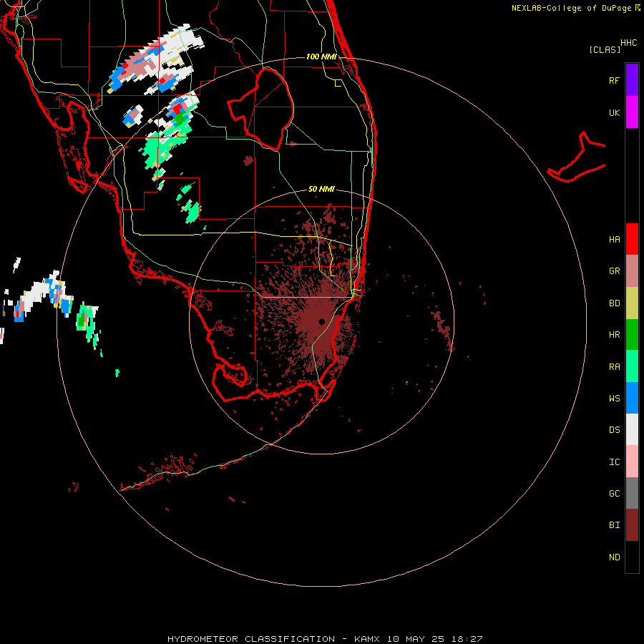Viewport: 644px width, 644px height.
Task: Click the 50 NMI range ring label
Action: pos(321,189)
